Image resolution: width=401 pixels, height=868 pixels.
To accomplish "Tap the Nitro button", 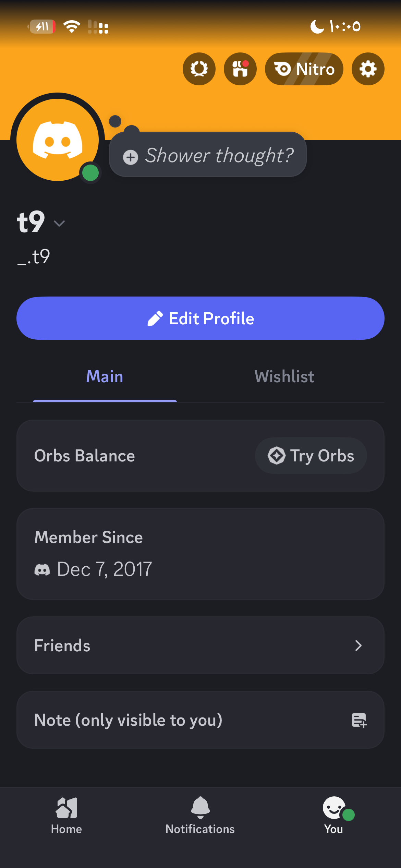I will coord(304,69).
